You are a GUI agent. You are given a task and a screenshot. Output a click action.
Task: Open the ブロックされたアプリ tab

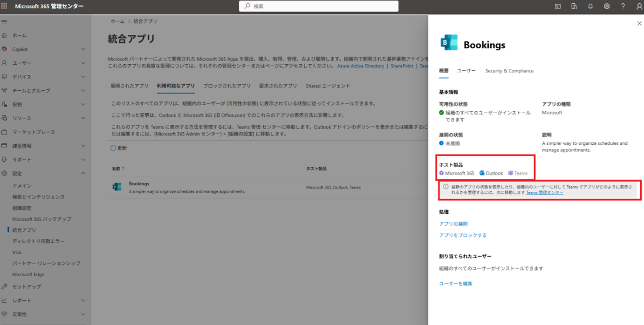(x=227, y=86)
